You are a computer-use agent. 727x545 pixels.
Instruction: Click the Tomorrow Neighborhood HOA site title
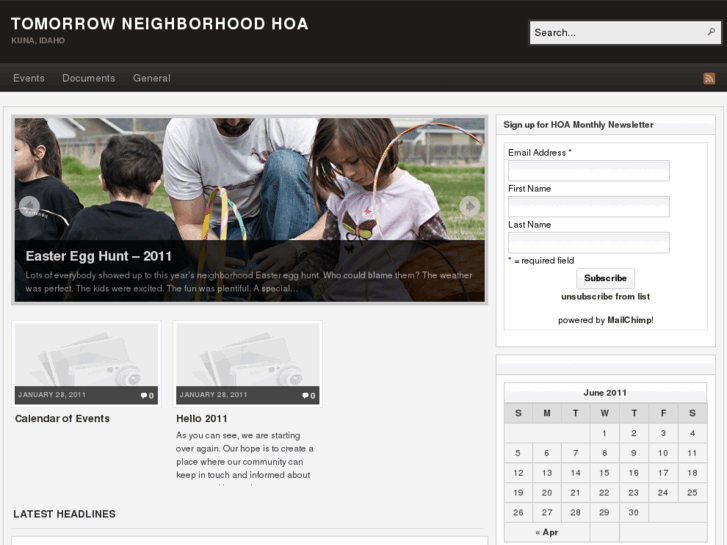tap(159, 24)
